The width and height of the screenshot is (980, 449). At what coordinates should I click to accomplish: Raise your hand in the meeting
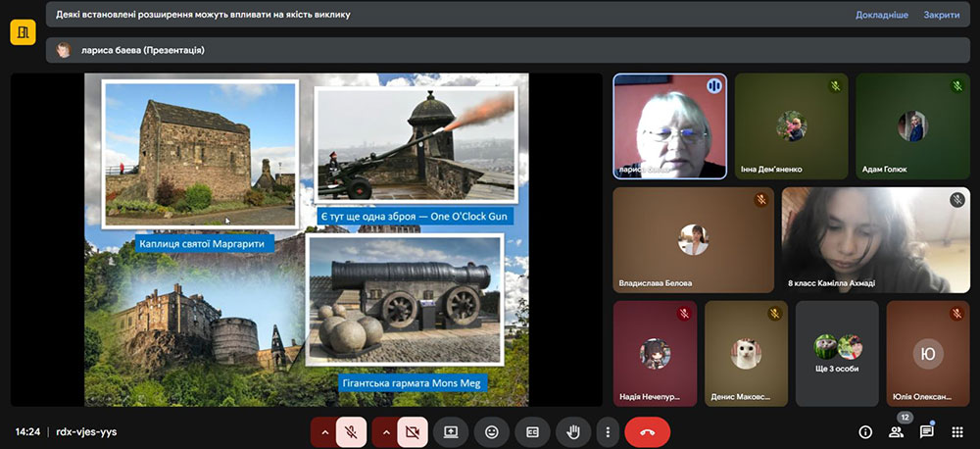pyautogui.click(x=573, y=431)
